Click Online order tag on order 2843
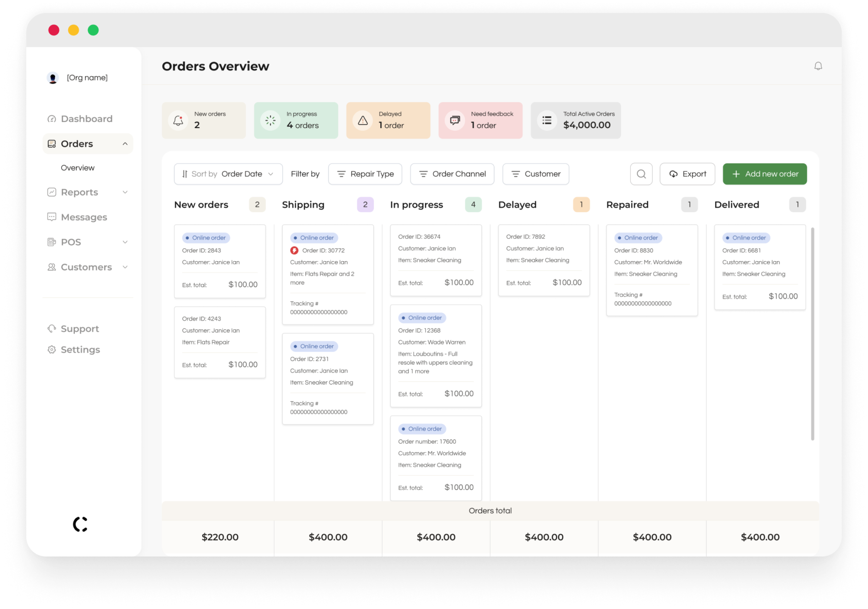This screenshot has height=609, width=868. tap(206, 238)
